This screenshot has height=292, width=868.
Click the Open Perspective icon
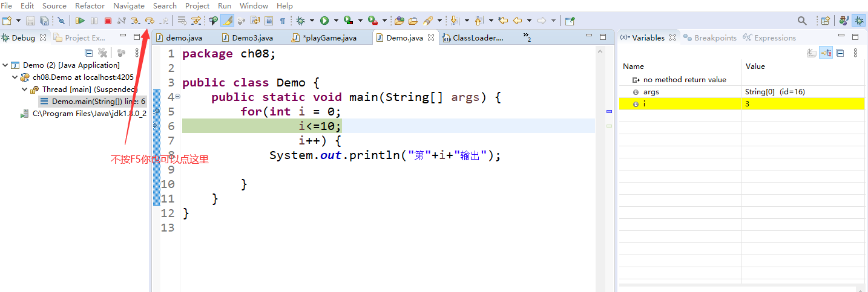click(x=825, y=21)
